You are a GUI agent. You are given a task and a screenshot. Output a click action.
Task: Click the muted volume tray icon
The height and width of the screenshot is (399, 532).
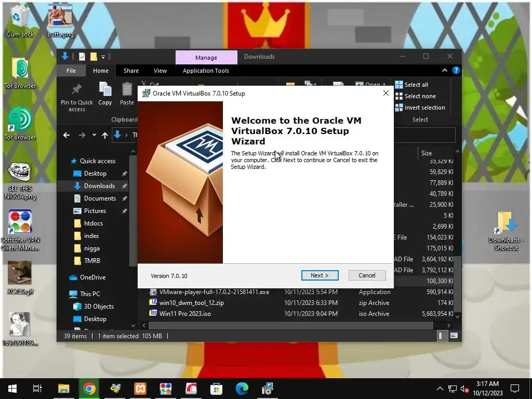pos(464,389)
